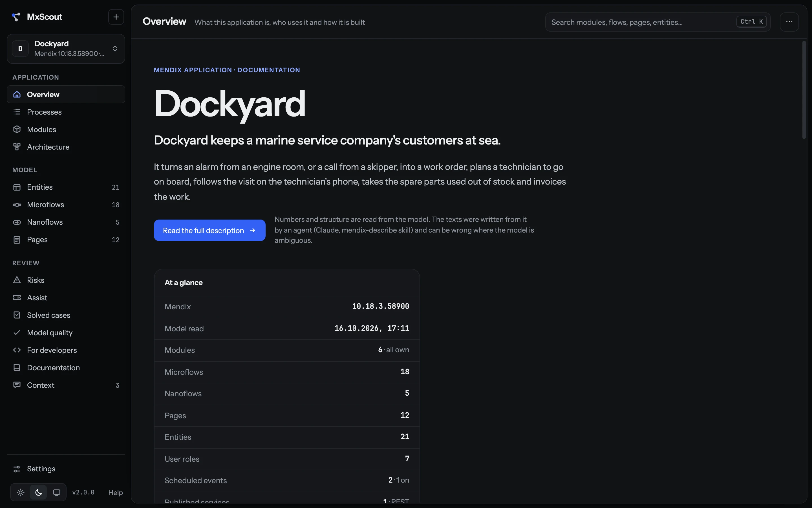The image size is (812, 508).
Task: Click the Modules cube icon
Action: [17, 129]
